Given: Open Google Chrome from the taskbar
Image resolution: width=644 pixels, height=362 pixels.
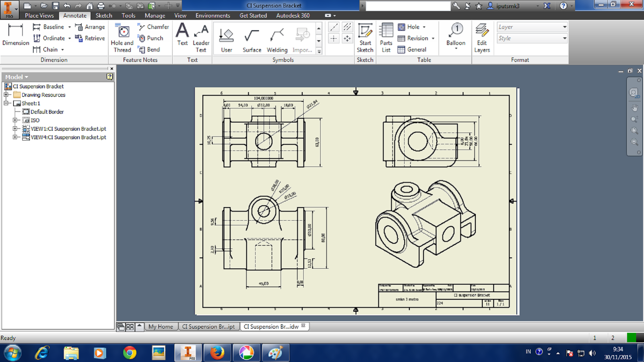Looking at the screenshot, I should tap(130, 353).
